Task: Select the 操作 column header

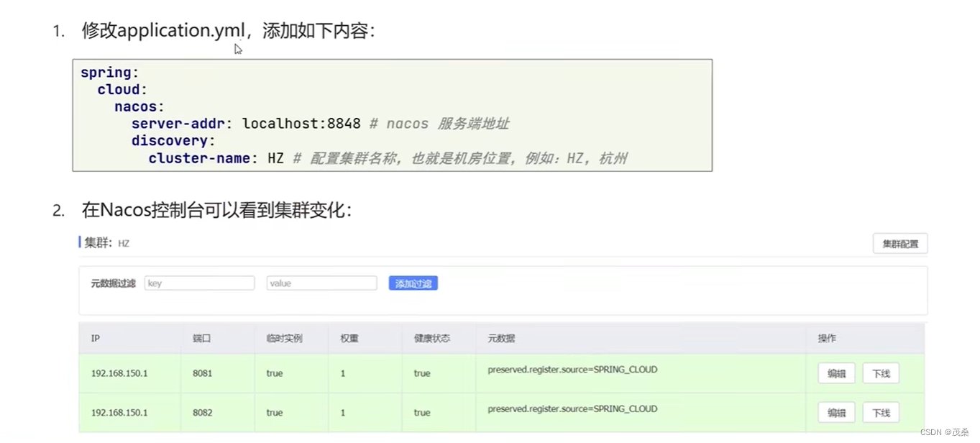Action: (x=827, y=338)
